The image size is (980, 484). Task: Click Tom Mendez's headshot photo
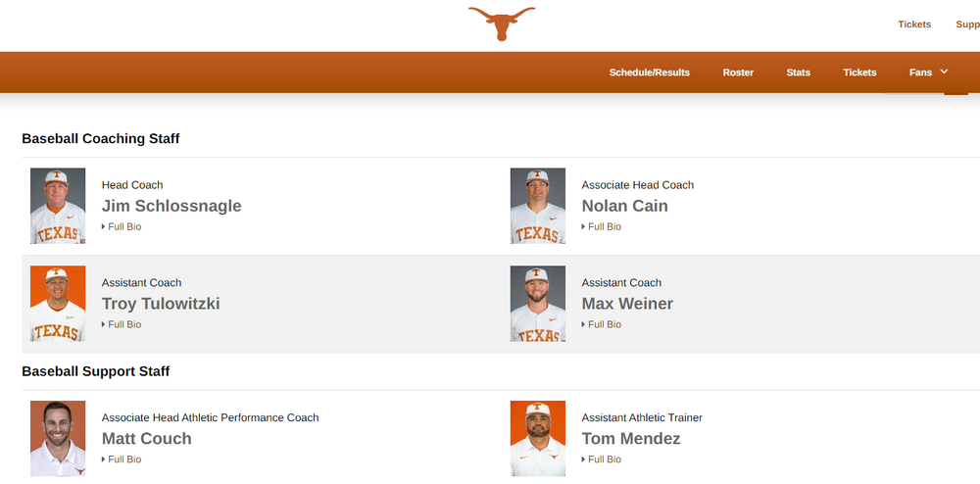click(538, 438)
